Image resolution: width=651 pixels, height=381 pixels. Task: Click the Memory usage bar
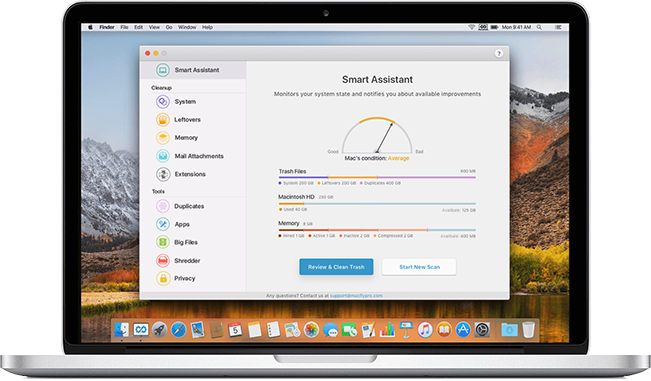point(377,230)
